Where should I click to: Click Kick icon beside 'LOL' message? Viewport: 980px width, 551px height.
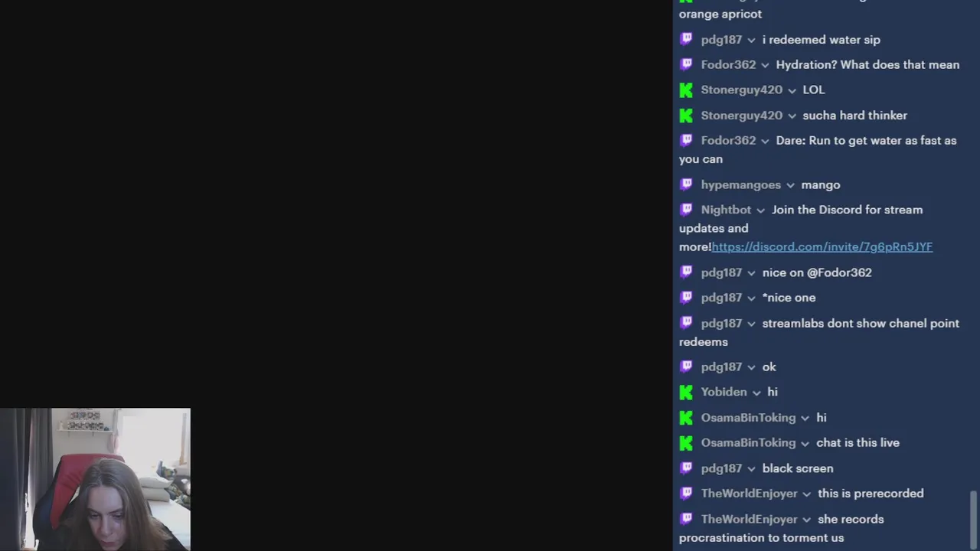[x=686, y=90]
